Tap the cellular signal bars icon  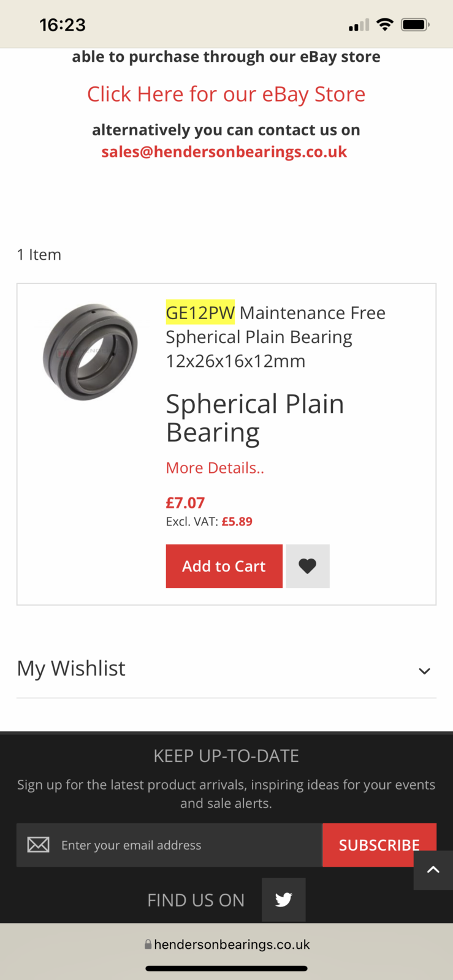359,25
